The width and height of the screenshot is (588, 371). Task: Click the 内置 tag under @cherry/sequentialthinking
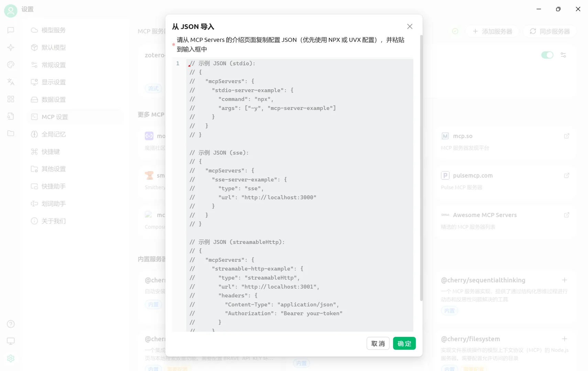(x=449, y=311)
